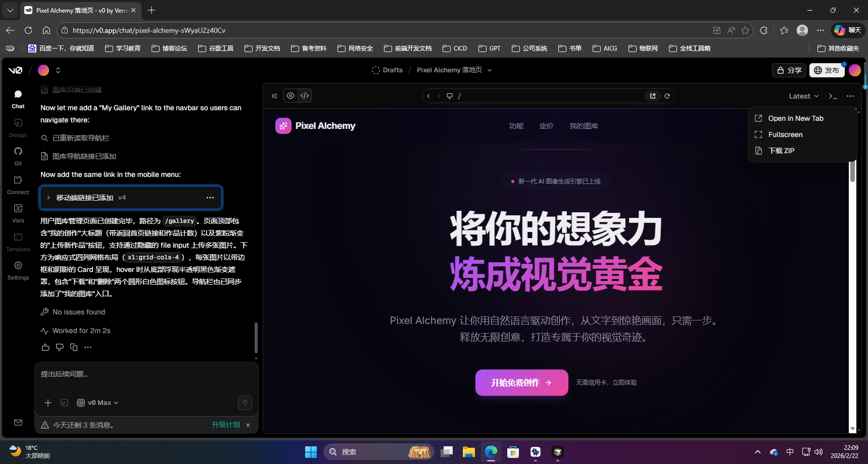Image resolution: width=868 pixels, height=464 pixels.
Task: Switch to code view with the </> icon
Action: (x=304, y=96)
